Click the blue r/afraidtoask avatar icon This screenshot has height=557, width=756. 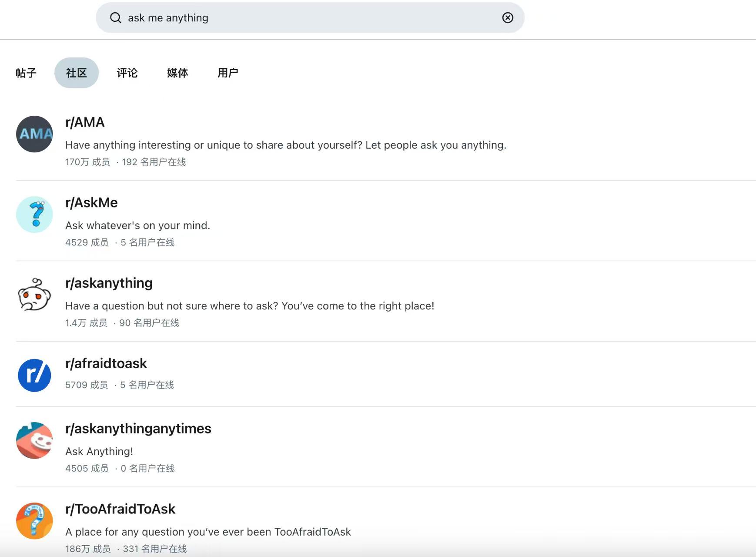34,375
